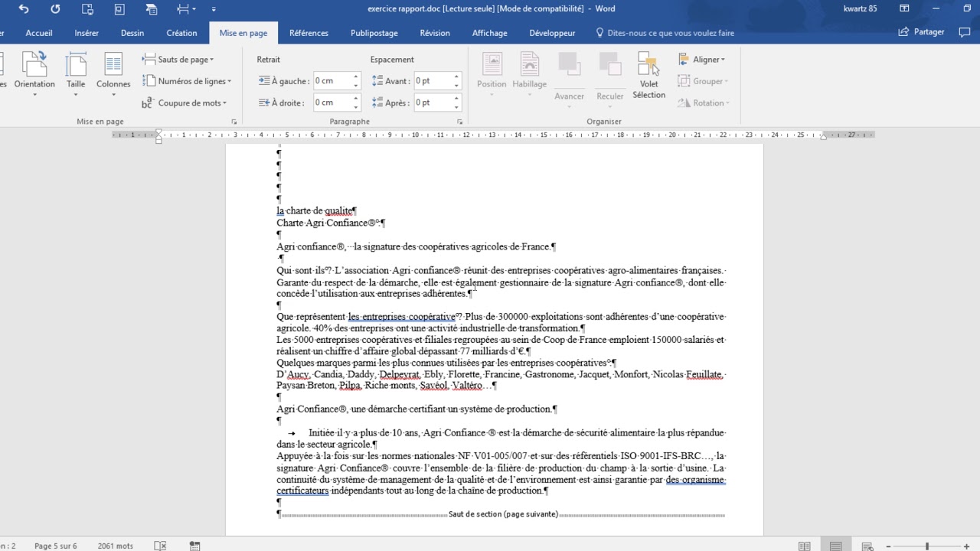Switch to the Références tab
Screen dimensions: 980x551
tap(309, 33)
